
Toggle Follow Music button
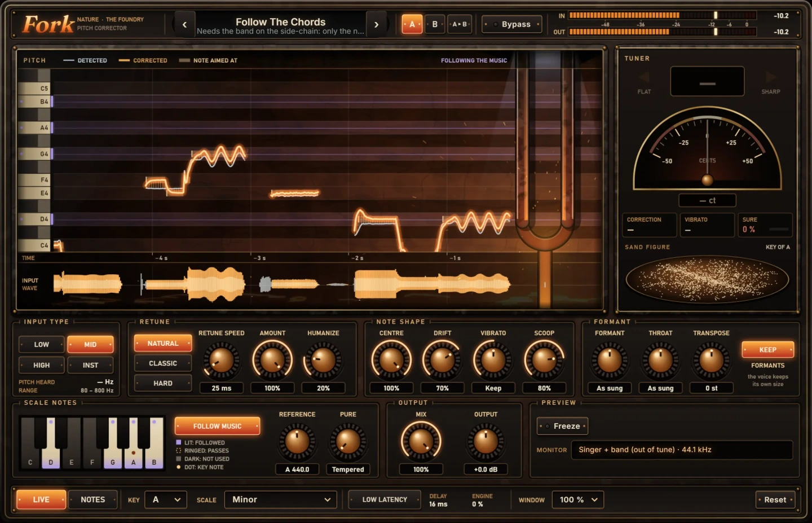217,426
